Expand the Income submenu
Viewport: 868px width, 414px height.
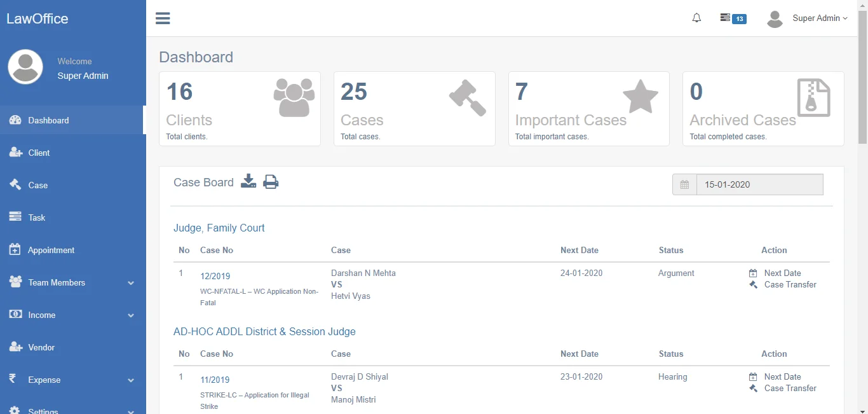click(41, 315)
